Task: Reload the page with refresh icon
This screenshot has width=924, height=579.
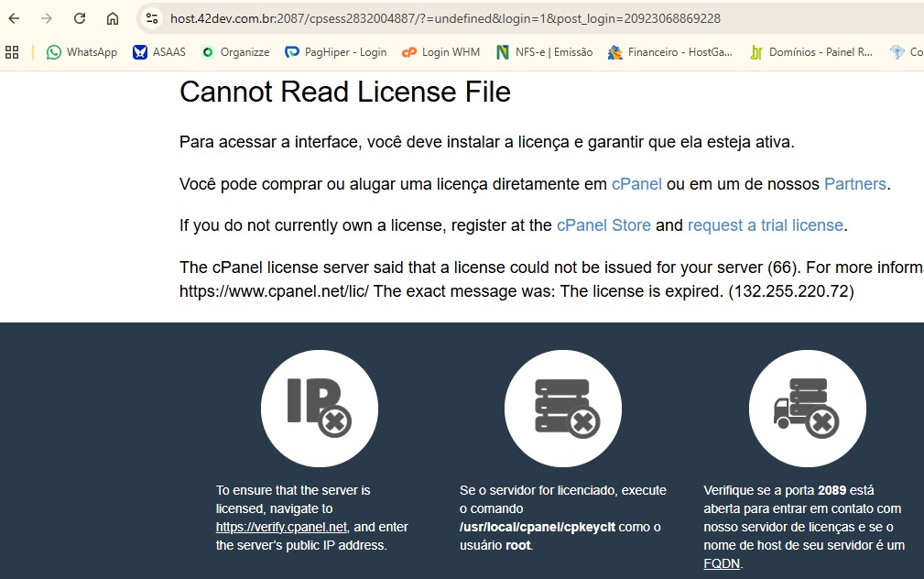Action: [80, 18]
